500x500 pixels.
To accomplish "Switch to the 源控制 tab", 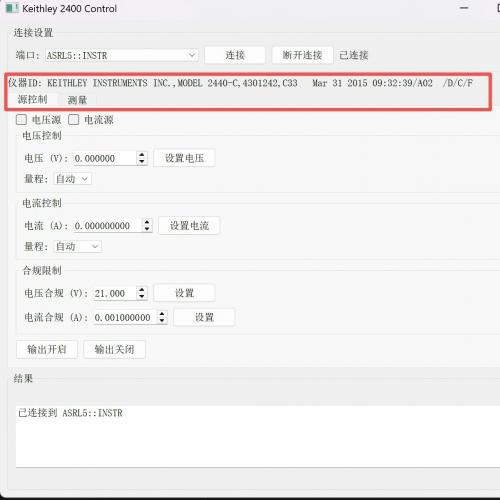I will (32, 99).
